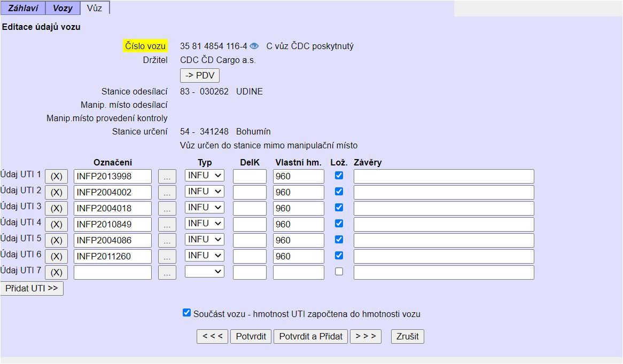Remove UTI 1 with its (X) button
Screen dimensions: 623x364
pos(56,176)
